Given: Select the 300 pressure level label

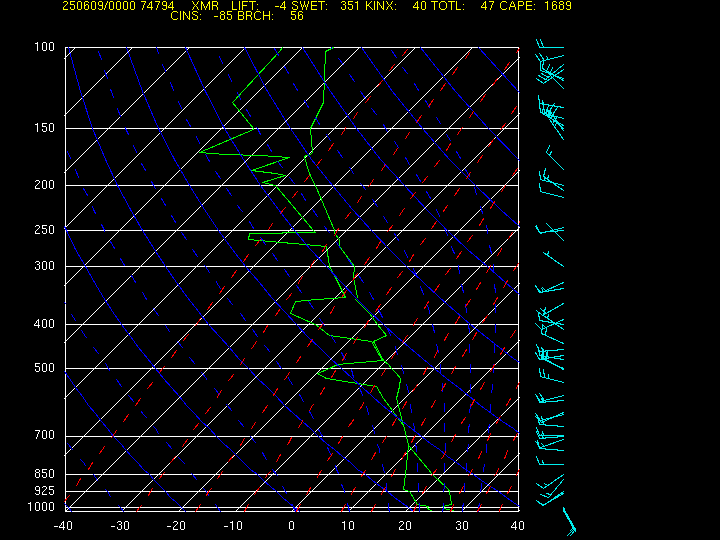Looking at the screenshot, I should click(x=44, y=265).
